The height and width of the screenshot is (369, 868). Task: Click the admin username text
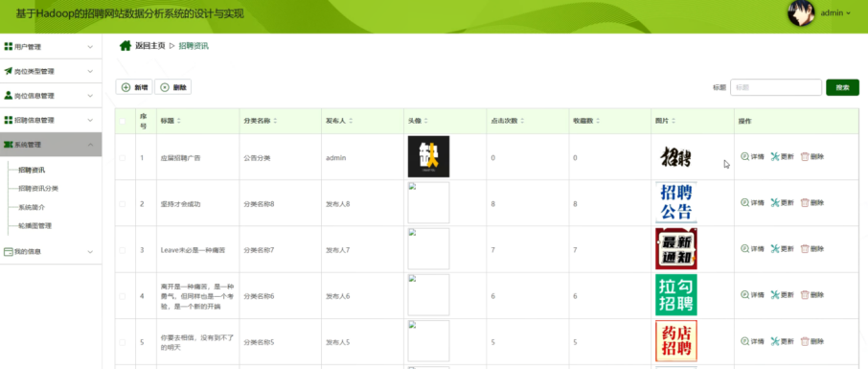(x=832, y=12)
